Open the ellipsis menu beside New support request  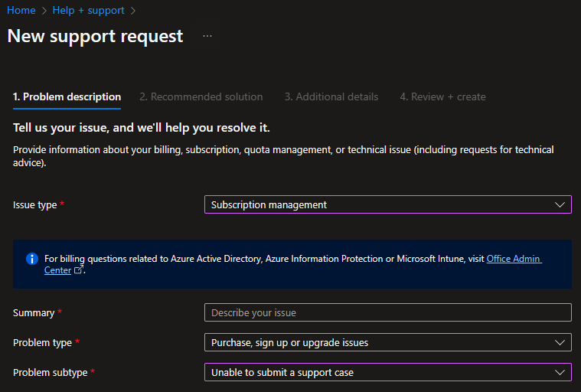(207, 36)
